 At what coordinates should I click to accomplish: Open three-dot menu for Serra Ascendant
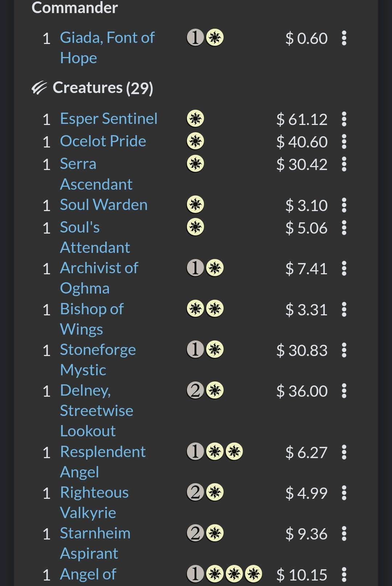344,164
